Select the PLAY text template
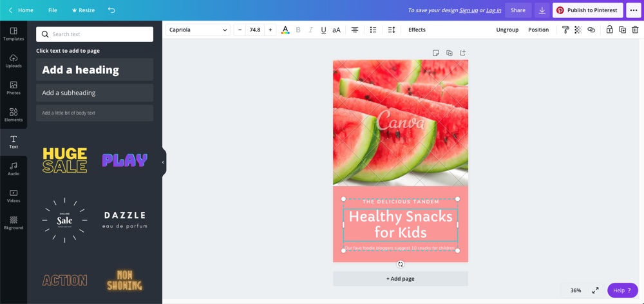 [x=124, y=160]
